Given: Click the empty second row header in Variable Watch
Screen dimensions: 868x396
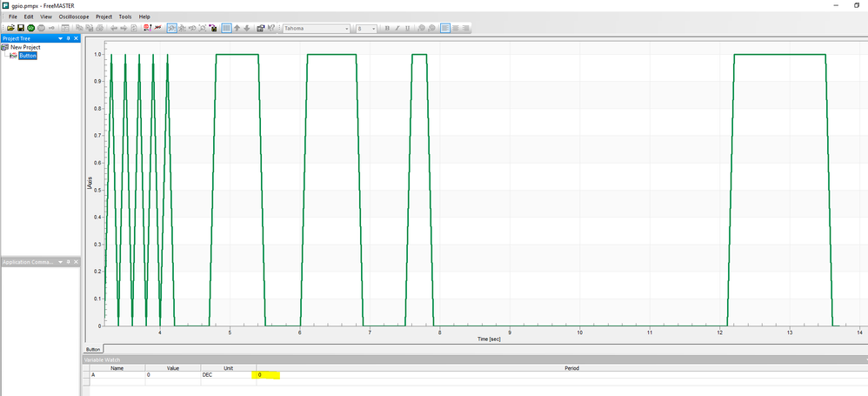Looking at the screenshot, I should [x=86, y=382].
